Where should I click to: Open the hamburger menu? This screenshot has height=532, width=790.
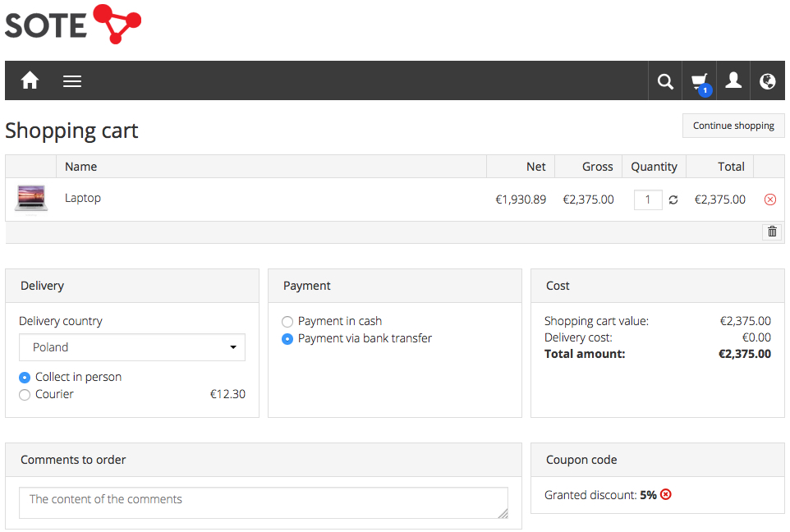click(72, 80)
